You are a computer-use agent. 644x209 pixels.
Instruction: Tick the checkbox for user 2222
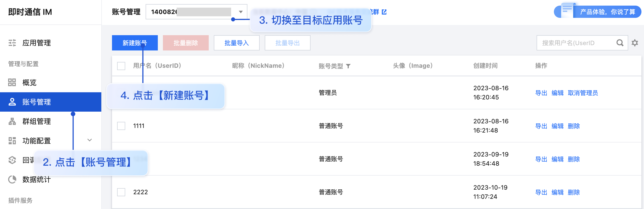[x=121, y=192]
